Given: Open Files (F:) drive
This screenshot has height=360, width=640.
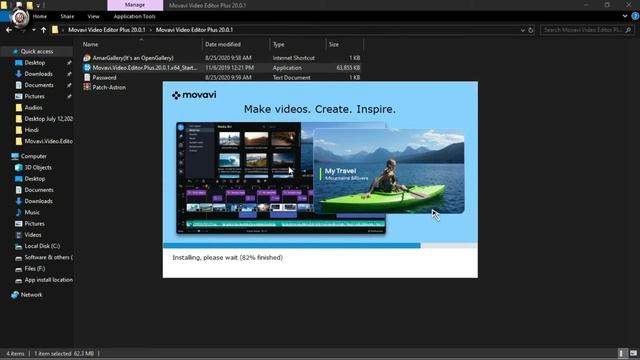Looking at the screenshot, I should coord(35,269).
